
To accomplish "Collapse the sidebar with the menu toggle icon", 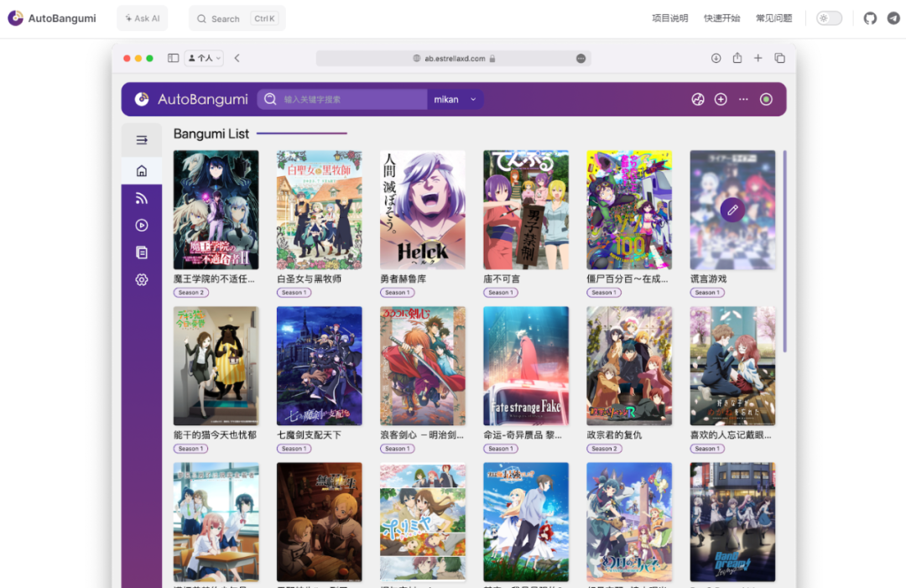I will pos(142,140).
